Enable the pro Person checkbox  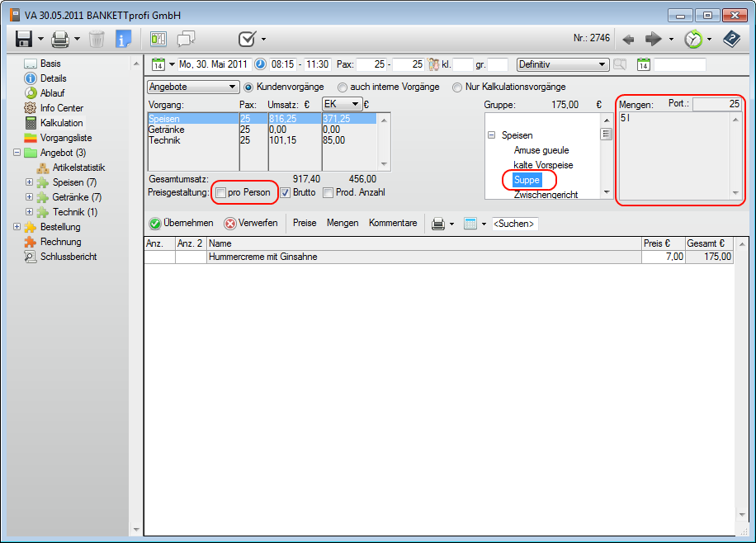coord(221,192)
